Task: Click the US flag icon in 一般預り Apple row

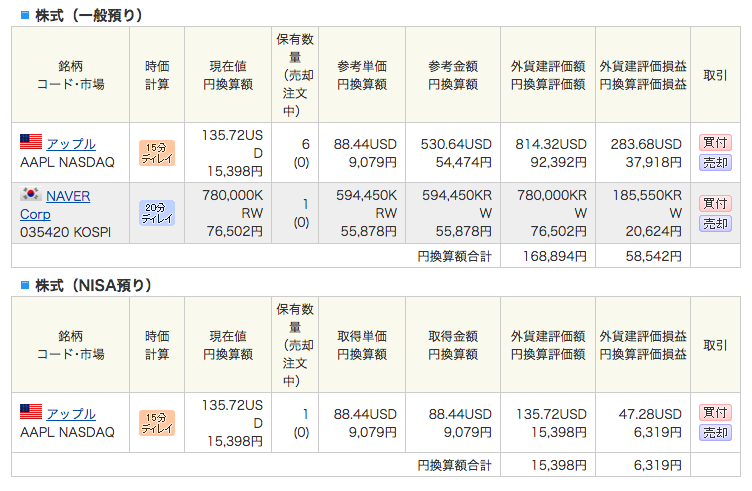Action: click(x=31, y=142)
